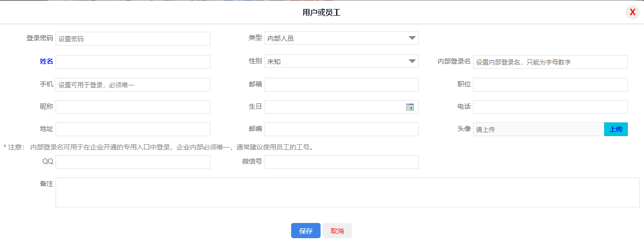Click the 上传 avatar upload button
Screen dimensions: 644x241
pyautogui.click(x=616, y=129)
